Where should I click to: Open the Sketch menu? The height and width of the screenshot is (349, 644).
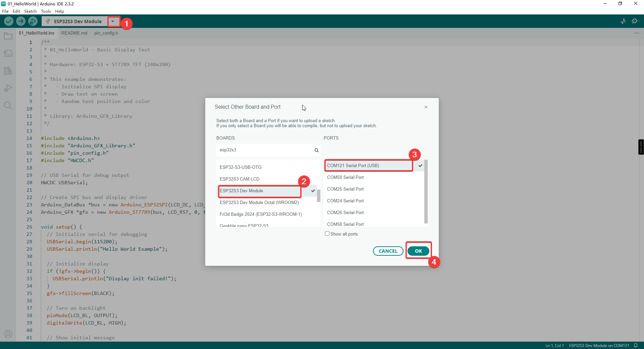(x=31, y=11)
